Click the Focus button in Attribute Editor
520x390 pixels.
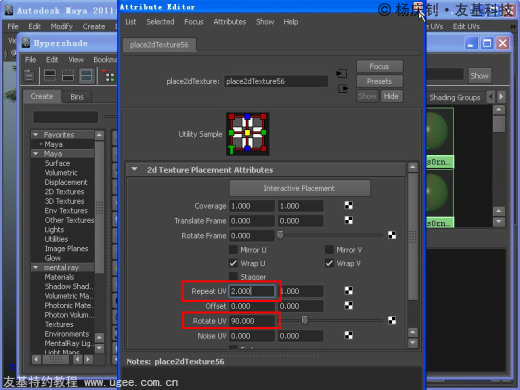379,66
